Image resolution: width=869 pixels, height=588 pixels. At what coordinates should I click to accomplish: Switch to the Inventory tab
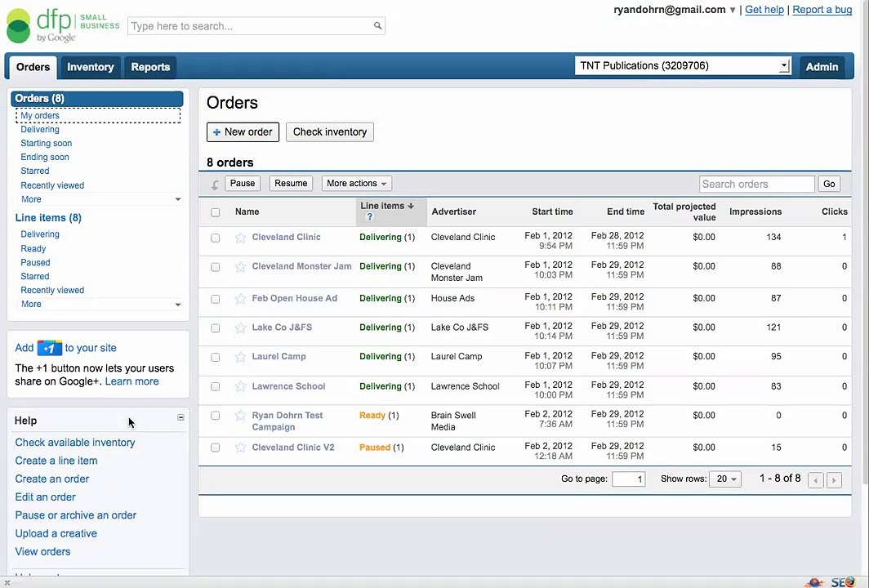click(x=91, y=67)
